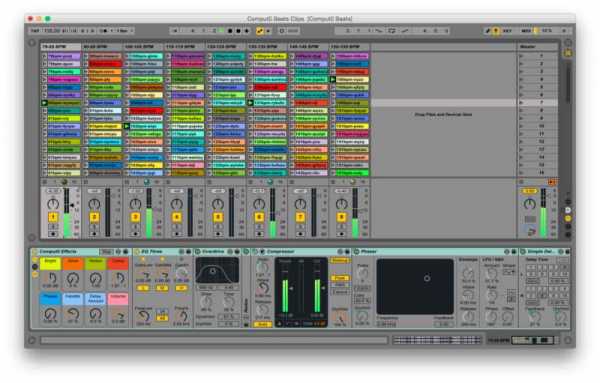Screen dimensions: 600x383
Task: Toggle the rack's show devices icon
Action: click(x=35, y=274)
